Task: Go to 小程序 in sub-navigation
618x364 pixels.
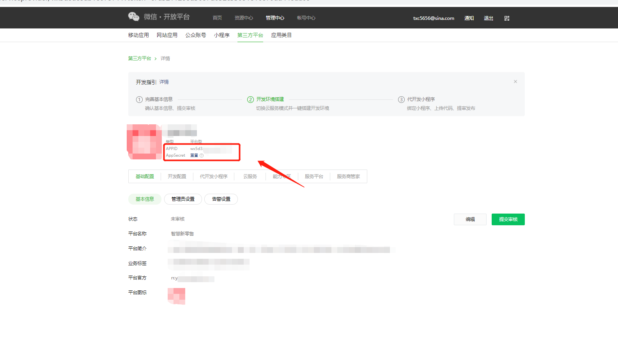Action: [221, 35]
